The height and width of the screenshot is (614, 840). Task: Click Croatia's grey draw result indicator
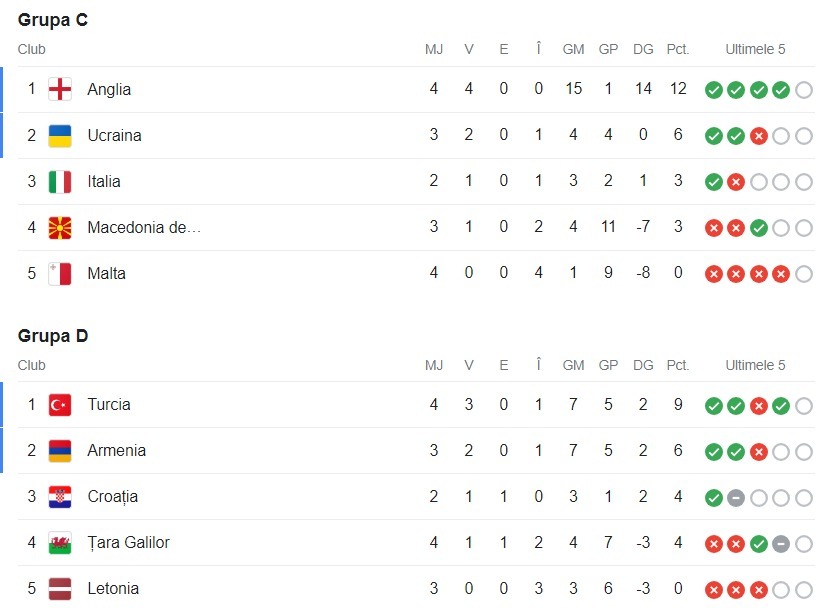pos(736,497)
